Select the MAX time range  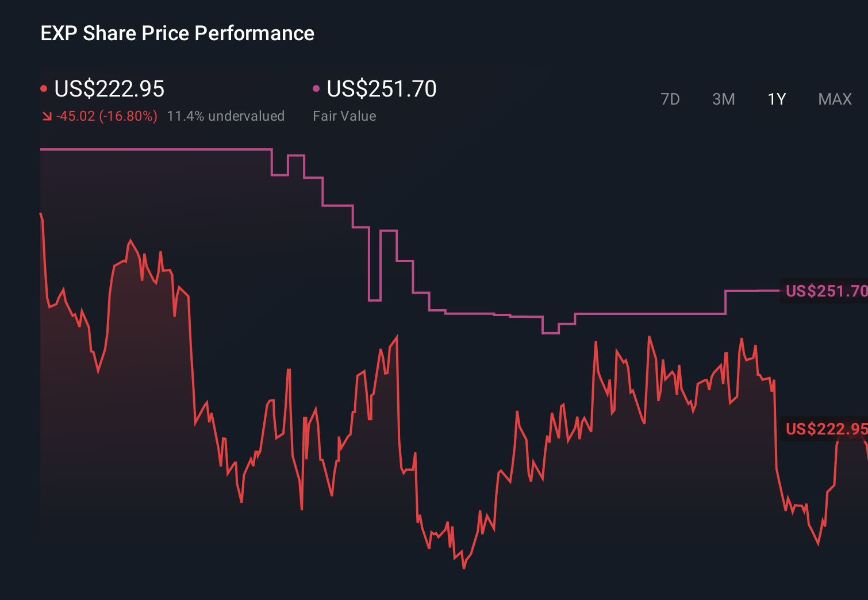(x=834, y=99)
